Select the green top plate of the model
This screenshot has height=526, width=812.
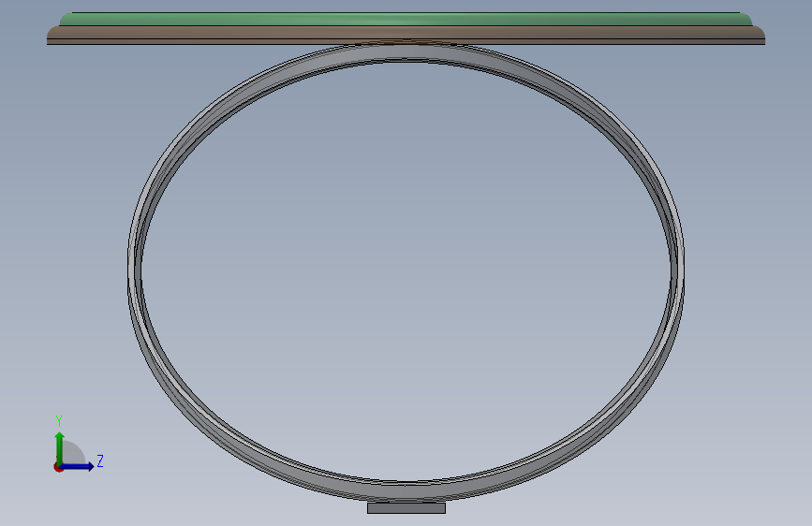click(x=406, y=19)
